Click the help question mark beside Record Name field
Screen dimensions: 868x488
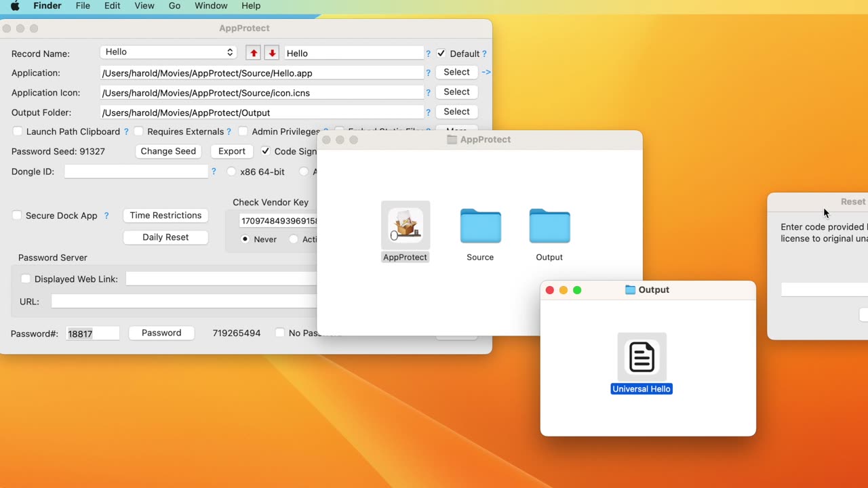428,54
